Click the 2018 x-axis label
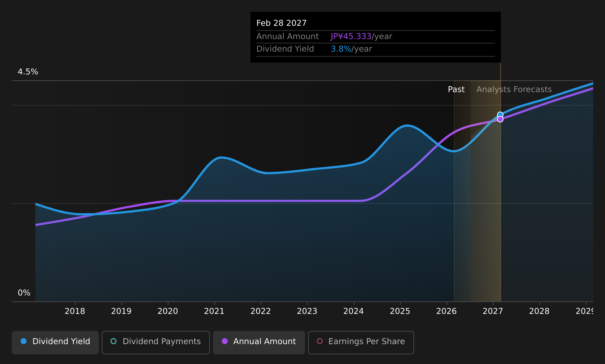 click(75, 311)
